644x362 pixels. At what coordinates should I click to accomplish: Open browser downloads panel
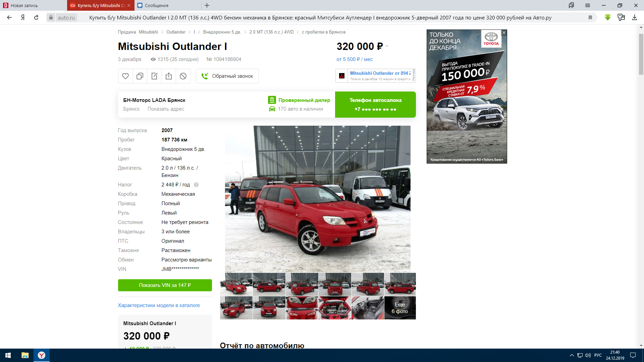pyautogui.click(x=635, y=17)
